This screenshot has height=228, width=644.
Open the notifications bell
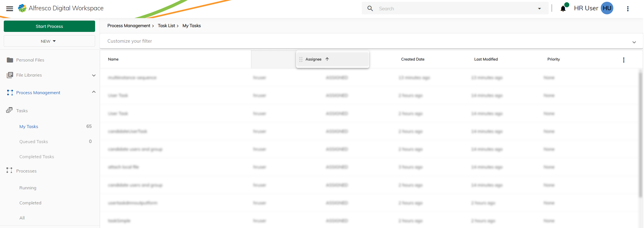(x=563, y=9)
